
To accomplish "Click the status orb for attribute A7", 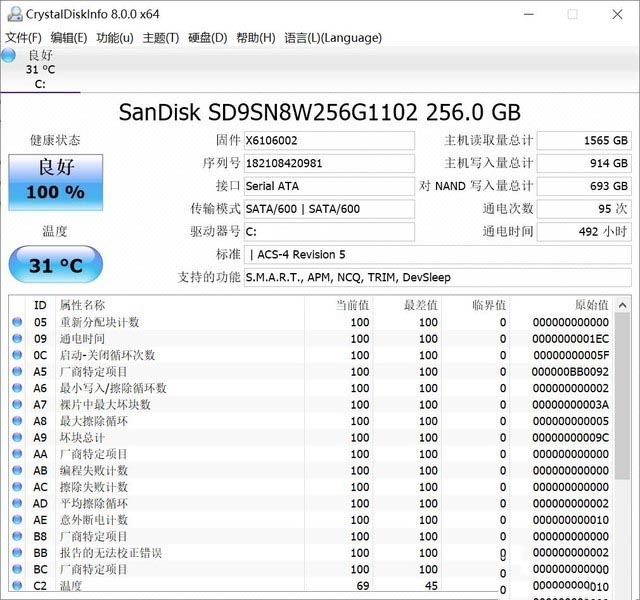I will coord(17,404).
